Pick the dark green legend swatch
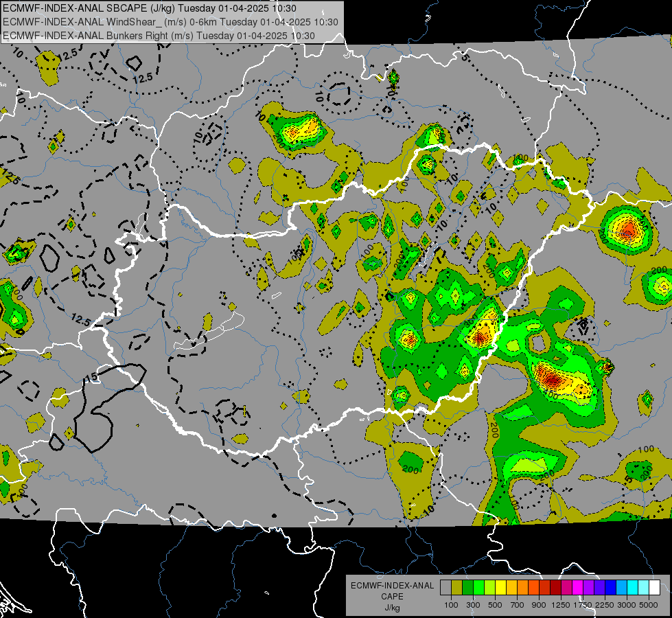672x618 pixels. [467, 588]
